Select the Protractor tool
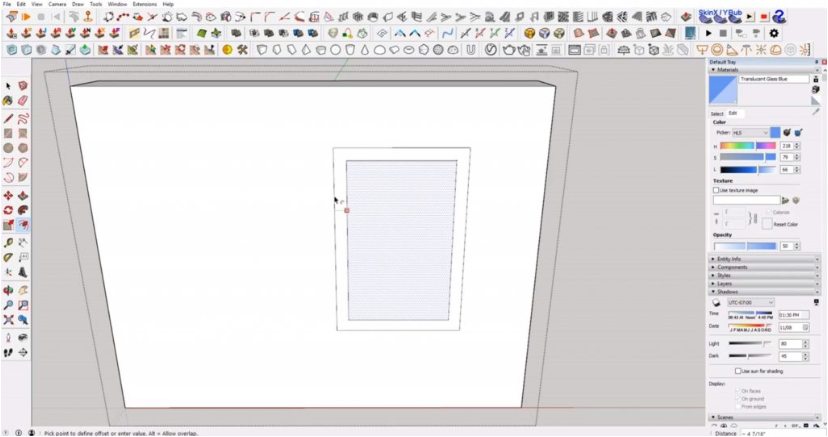828x437 pixels. pos(8,258)
